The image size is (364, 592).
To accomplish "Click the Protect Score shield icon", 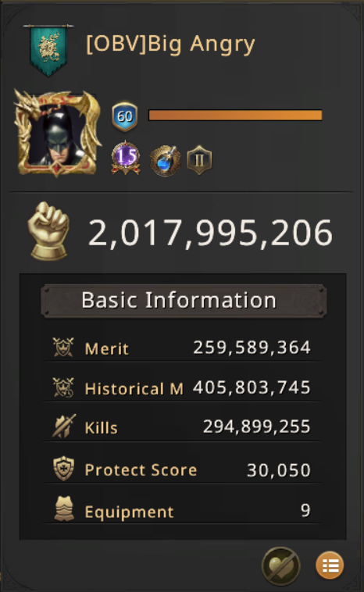I will tap(63, 469).
